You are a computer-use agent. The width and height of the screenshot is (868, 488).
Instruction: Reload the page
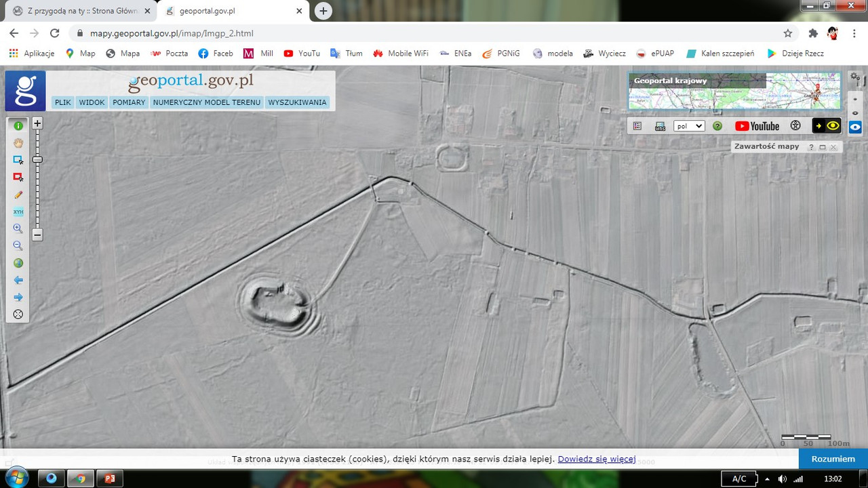pyautogui.click(x=55, y=33)
